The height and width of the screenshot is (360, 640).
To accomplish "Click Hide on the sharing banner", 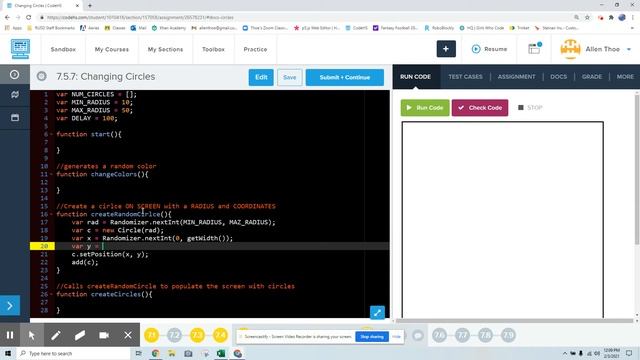I will [396, 337].
